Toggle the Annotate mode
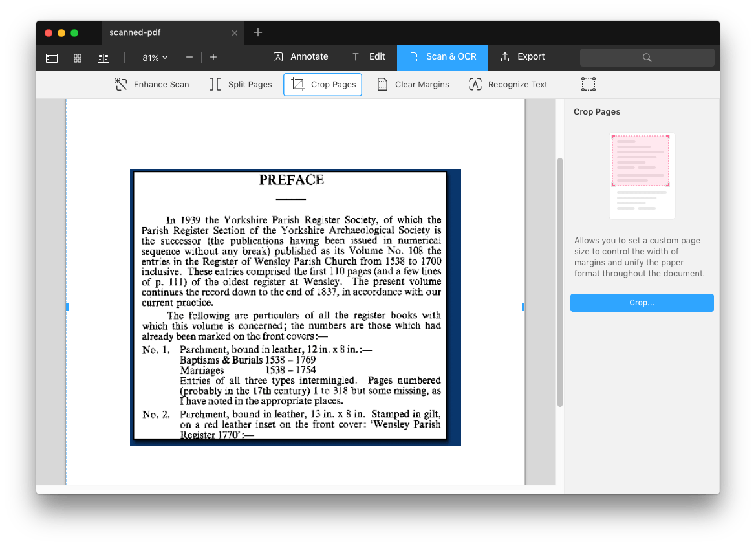The image size is (756, 546). point(301,56)
